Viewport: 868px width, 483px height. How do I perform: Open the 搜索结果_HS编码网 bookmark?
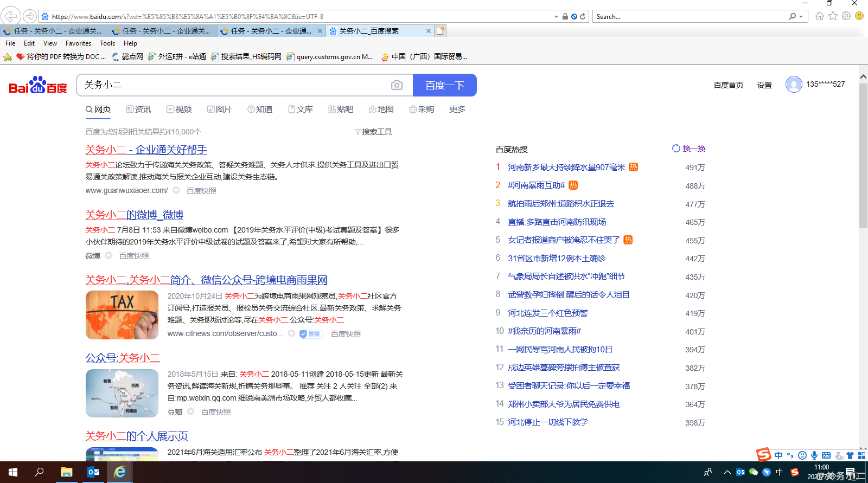point(246,56)
